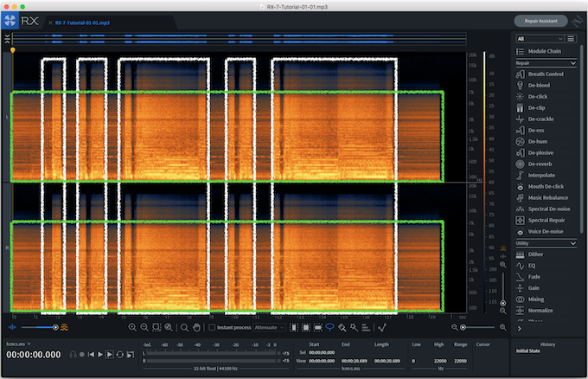Open the h:m:s.ms time format dropdown
This screenshot has width=588, height=379.
pos(18,344)
